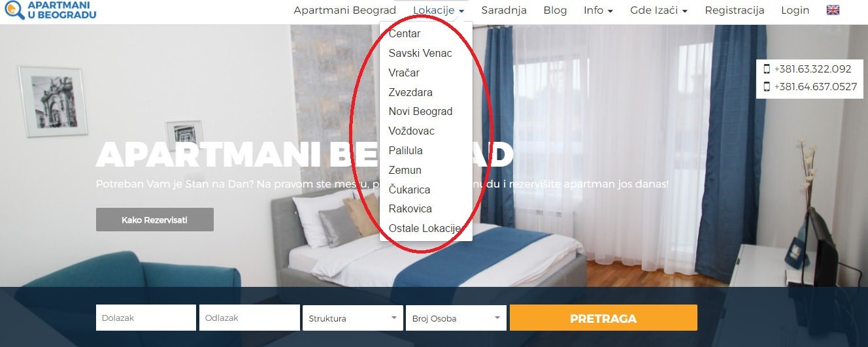Click the Apartmani u Beogradu logo
Image resolution: width=868 pixels, height=347 pixels.
point(49,9)
